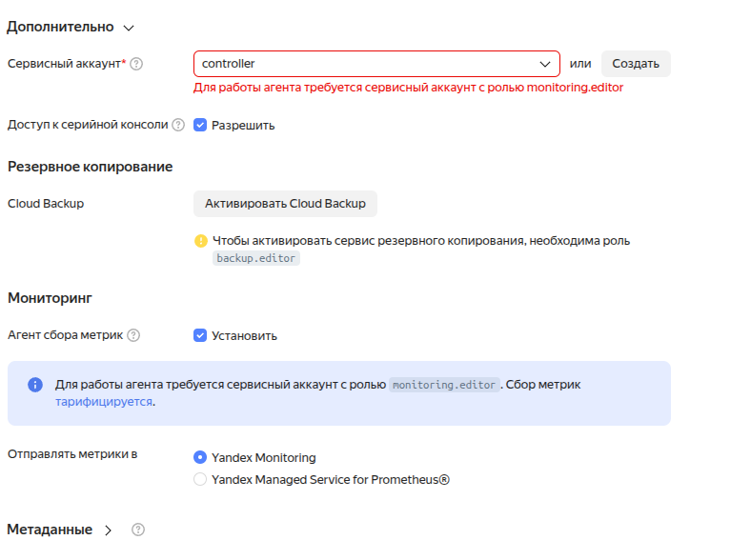Click help icon next to Сервисный аккаунт

click(x=136, y=64)
